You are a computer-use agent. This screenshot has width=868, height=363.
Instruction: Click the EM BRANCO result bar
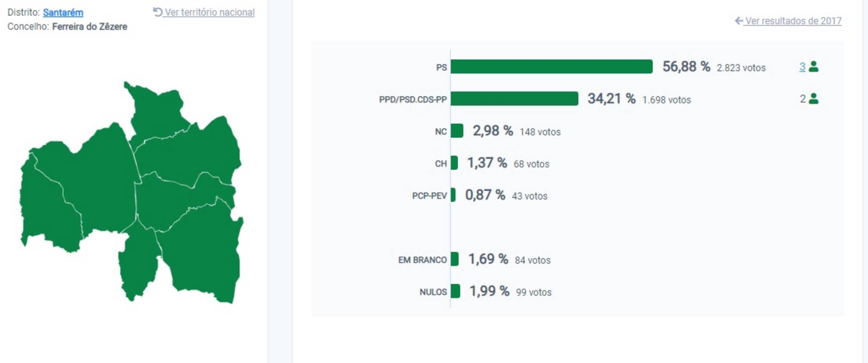click(x=455, y=259)
